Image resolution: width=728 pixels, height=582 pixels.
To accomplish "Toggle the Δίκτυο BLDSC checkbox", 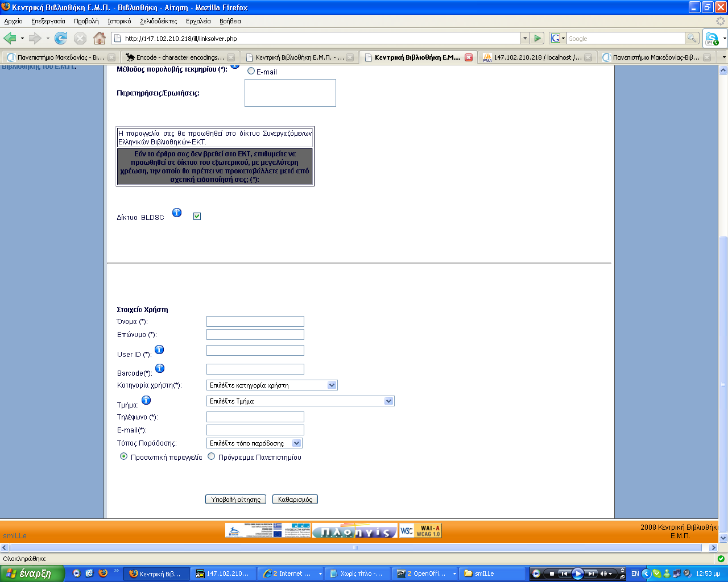I will [x=197, y=216].
